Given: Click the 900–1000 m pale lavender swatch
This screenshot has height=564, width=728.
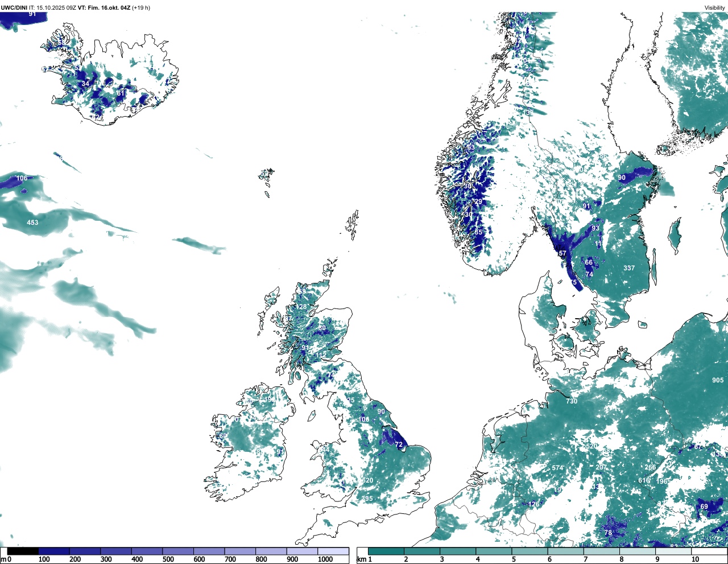Looking at the screenshot, I should tap(302, 551).
